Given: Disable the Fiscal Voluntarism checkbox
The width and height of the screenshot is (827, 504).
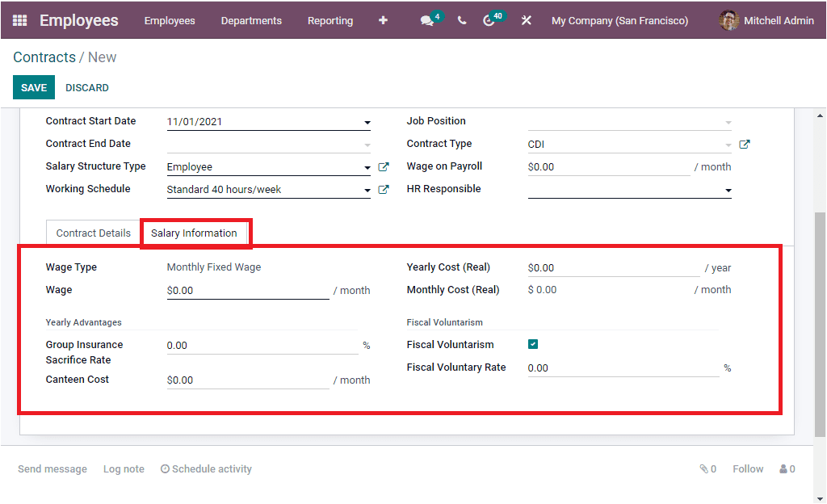Looking at the screenshot, I should pyautogui.click(x=532, y=344).
